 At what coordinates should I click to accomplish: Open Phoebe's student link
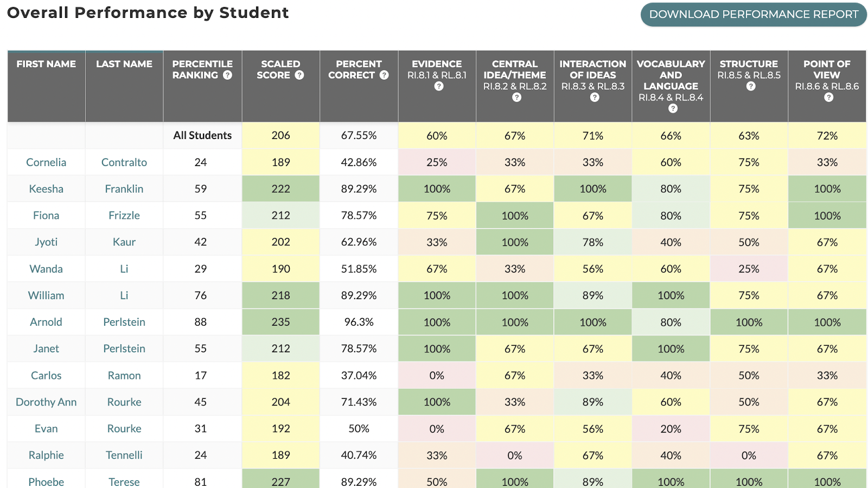46,481
